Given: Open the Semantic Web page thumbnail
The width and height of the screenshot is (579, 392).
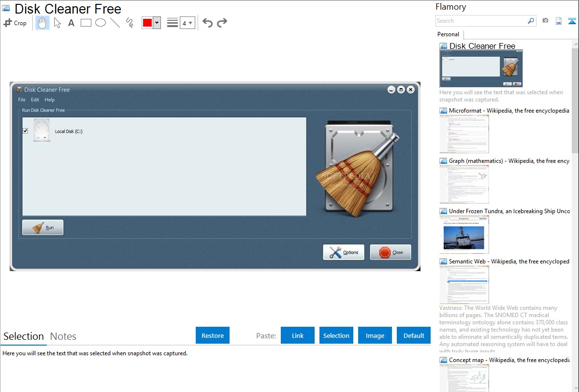Looking at the screenshot, I should [464, 285].
